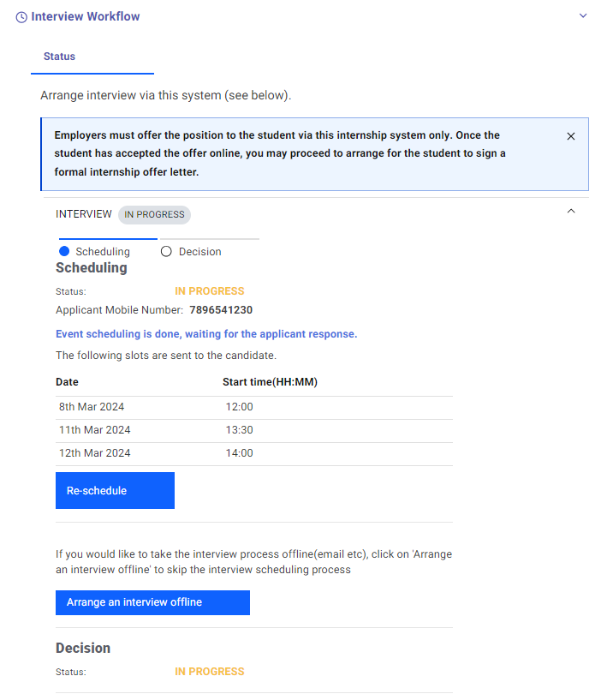Open the Status tab
This screenshot has width=601, height=700.
60,57
